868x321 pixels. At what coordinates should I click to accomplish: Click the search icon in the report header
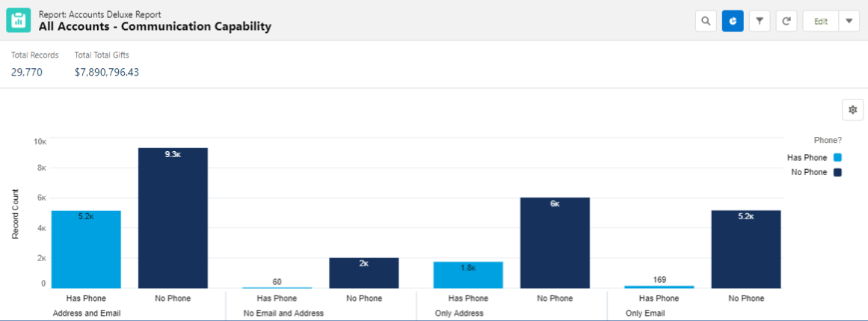click(705, 21)
